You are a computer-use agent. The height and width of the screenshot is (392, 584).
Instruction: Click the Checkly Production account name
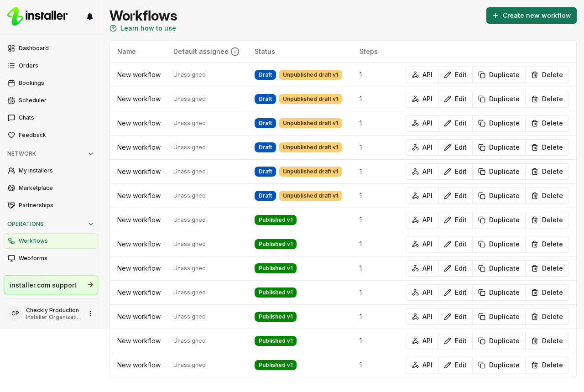[52, 310]
